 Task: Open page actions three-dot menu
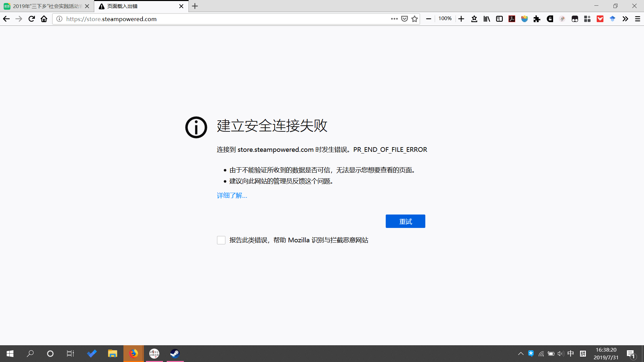(x=394, y=19)
